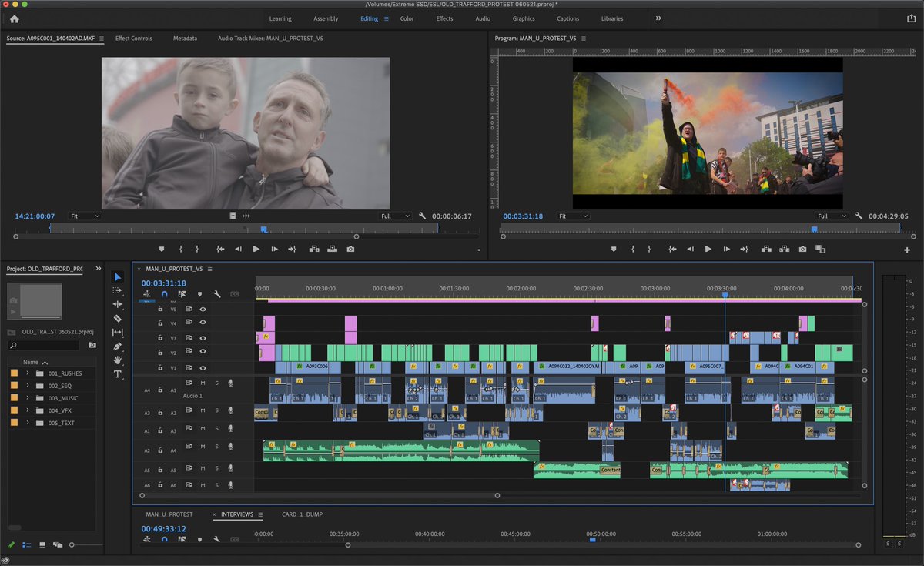The height and width of the screenshot is (566, 924).
Task: Open the Color workspace
Action: coord(407,18)
